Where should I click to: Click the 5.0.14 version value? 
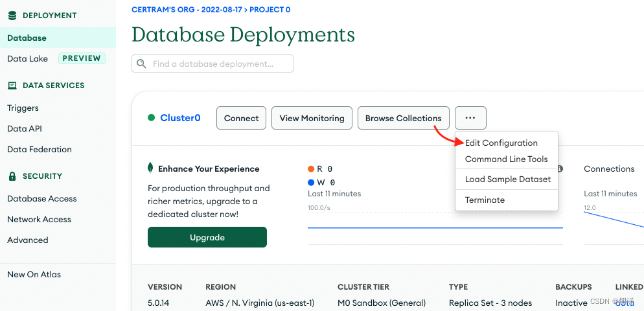[x=159, y=303]
